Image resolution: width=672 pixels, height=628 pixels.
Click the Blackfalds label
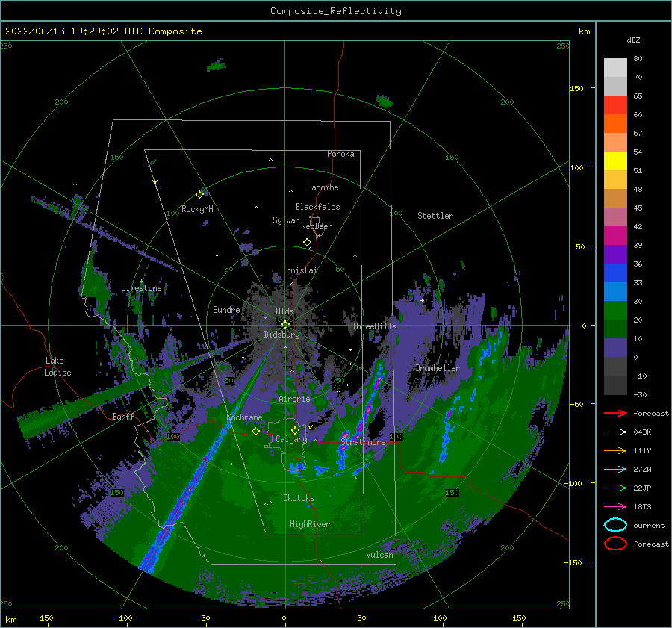317,207
